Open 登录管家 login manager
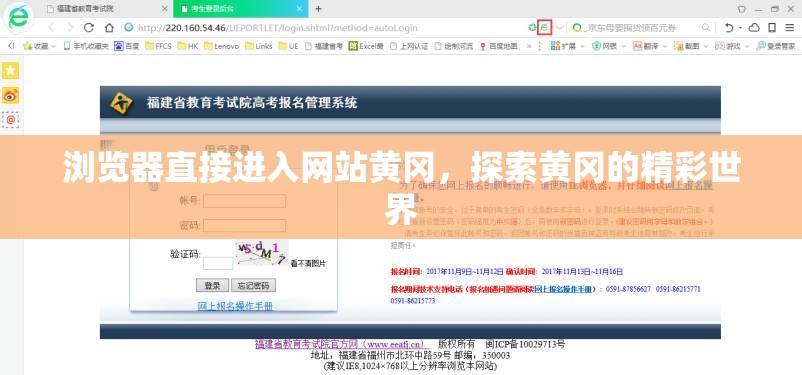802x375 pixels. click(776, 46)
